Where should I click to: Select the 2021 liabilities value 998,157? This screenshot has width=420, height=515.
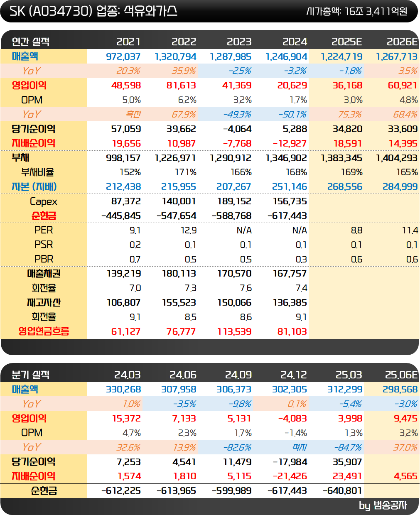(123, 158)
